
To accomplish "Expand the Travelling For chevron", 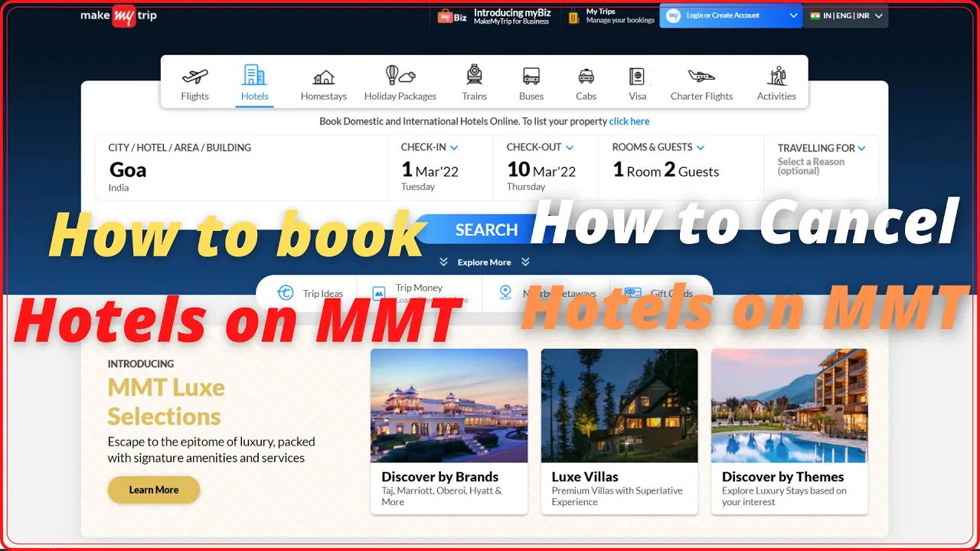I will click(861, 148).
